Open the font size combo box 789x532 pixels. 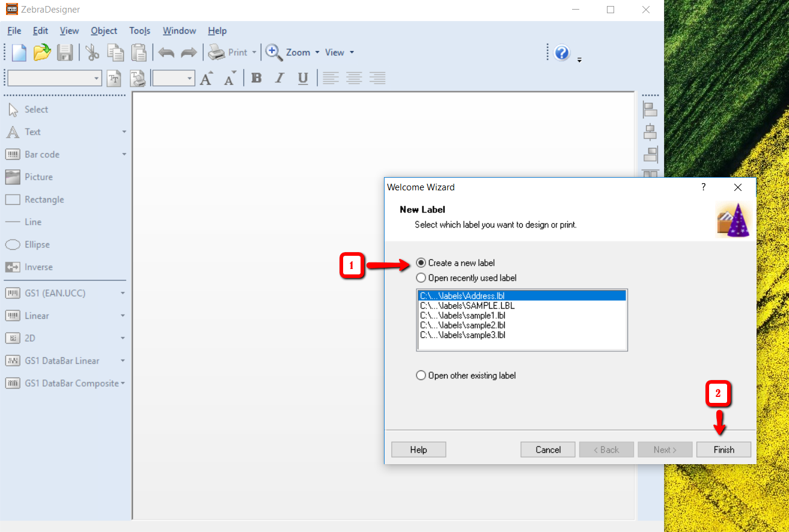coord(174,78)
